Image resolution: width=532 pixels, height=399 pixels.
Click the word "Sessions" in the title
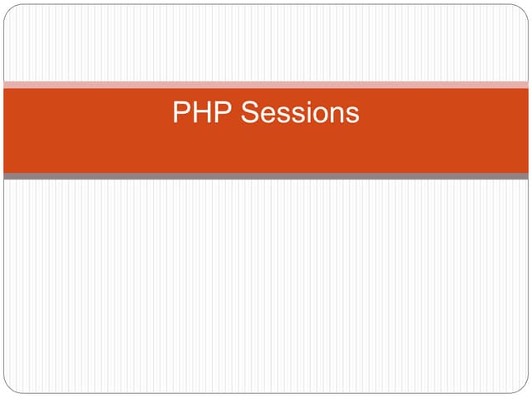300,112
